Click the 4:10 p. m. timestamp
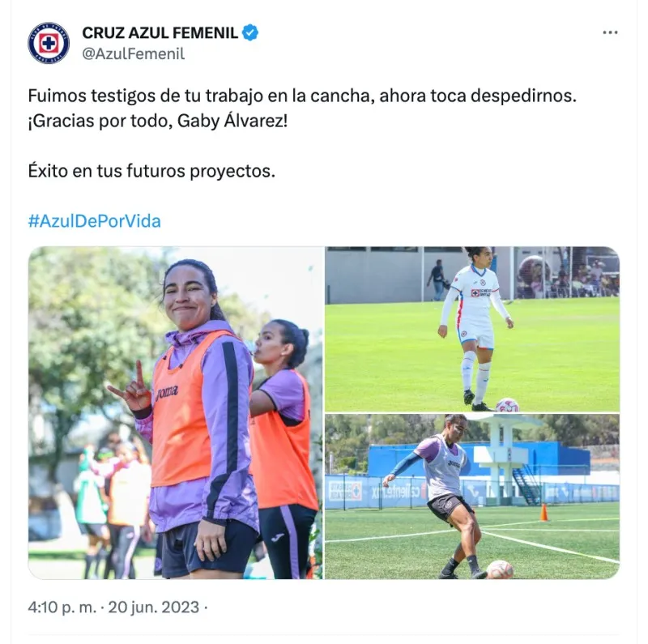The image size is (648, 644). [x=62, y=608]
